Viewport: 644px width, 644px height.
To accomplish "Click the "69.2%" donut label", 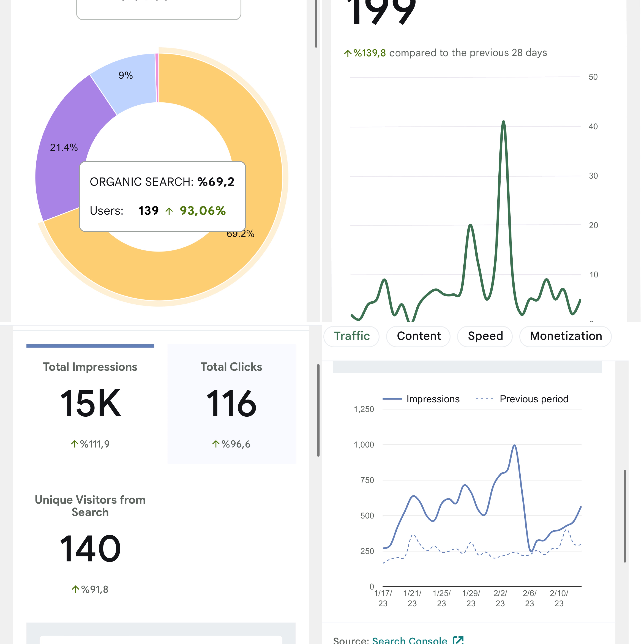I will tap(240, 234).
